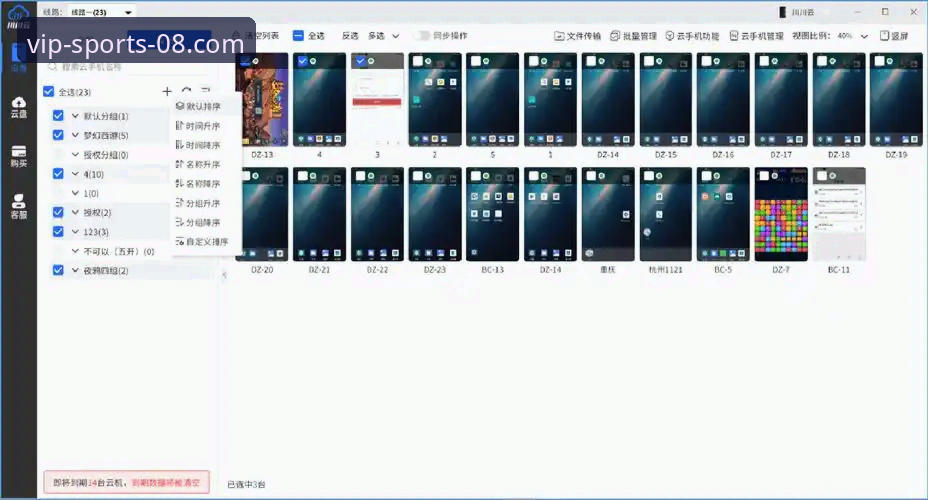Viewport: 928px width, 500px height.
Task: Choose 名称降序 from the sort menu
Action: 205,183
